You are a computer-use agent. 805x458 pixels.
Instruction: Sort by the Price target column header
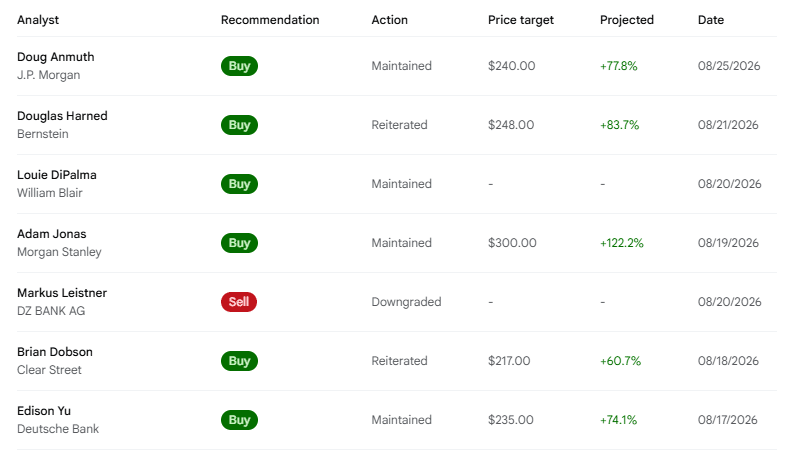[x=521, y=20]
